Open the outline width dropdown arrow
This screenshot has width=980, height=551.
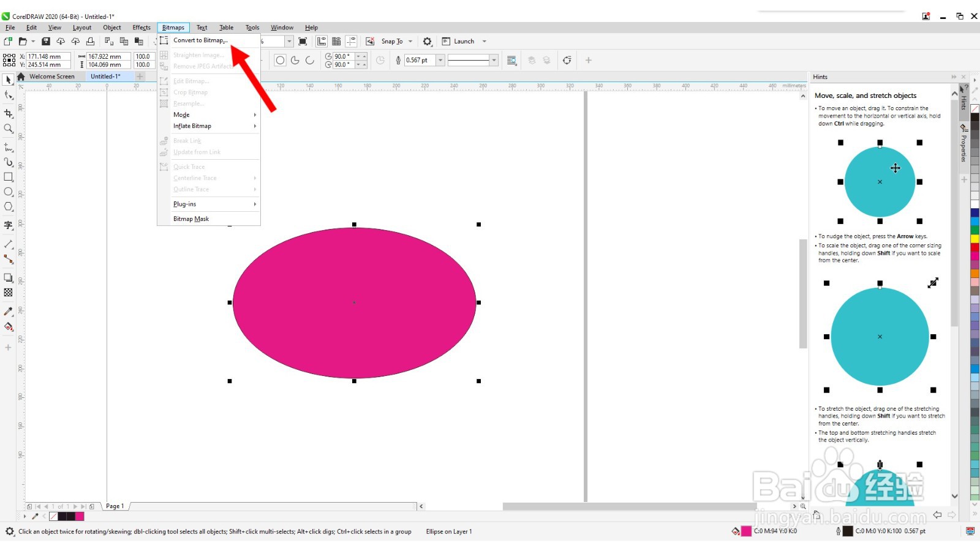tap(440, 60)
